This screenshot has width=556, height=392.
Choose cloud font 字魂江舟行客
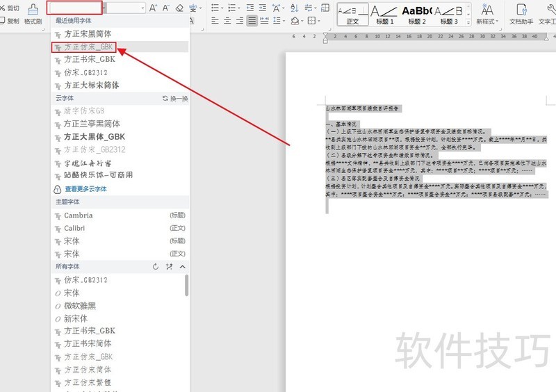tap(120, 163)
